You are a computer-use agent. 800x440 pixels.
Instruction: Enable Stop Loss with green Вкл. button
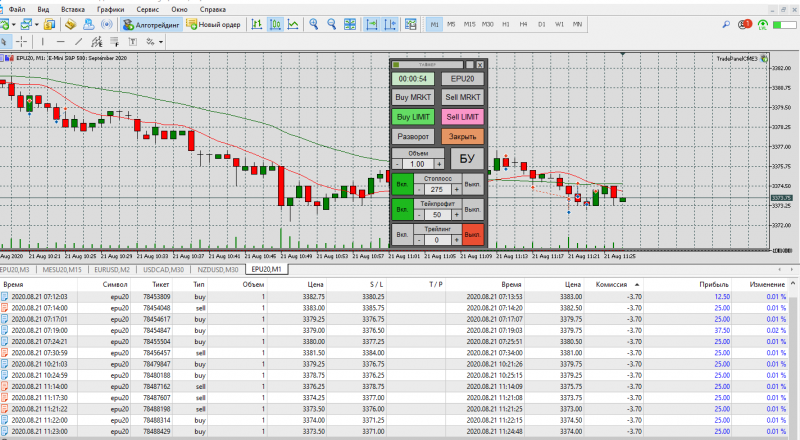402,184
